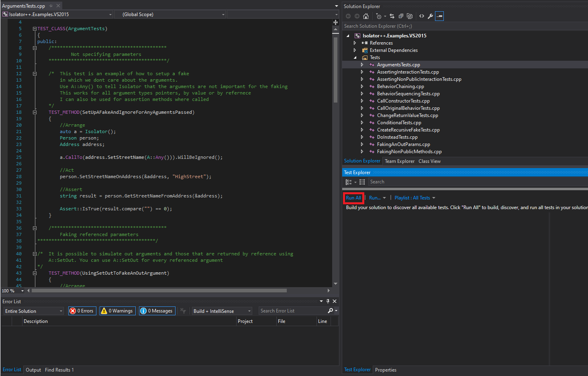Expand the References tree node

(x=355, y=43)
